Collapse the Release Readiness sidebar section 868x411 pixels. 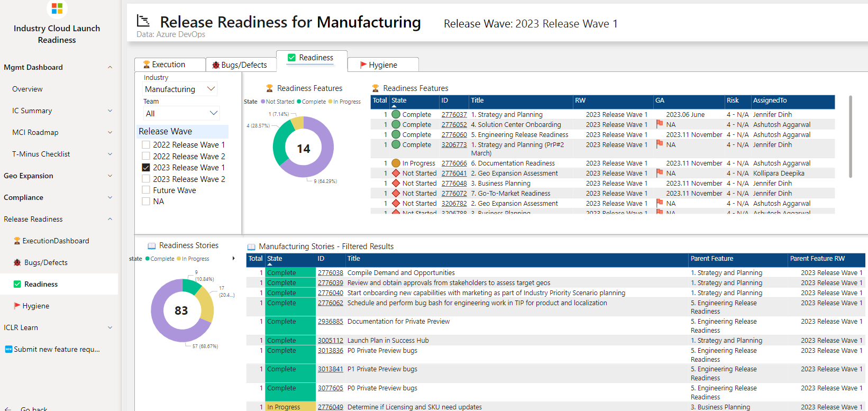coord(110,219)
